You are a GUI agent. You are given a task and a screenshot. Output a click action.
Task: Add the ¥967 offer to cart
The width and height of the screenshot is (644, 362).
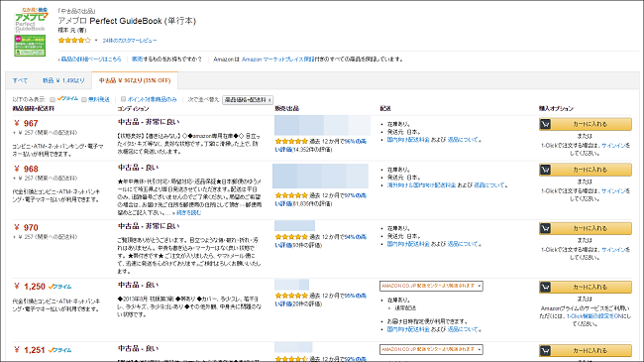(586, 124)
